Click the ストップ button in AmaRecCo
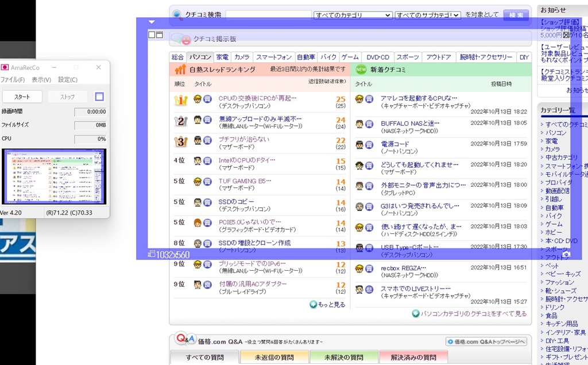Screen dimensions: 588x365 (x=68, y=97)
